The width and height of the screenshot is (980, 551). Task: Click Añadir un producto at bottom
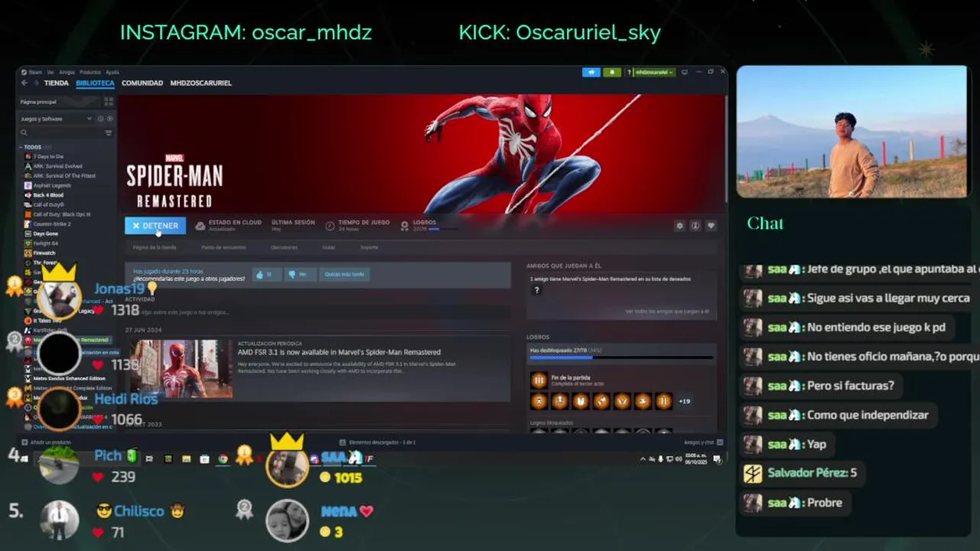point(47,442)
